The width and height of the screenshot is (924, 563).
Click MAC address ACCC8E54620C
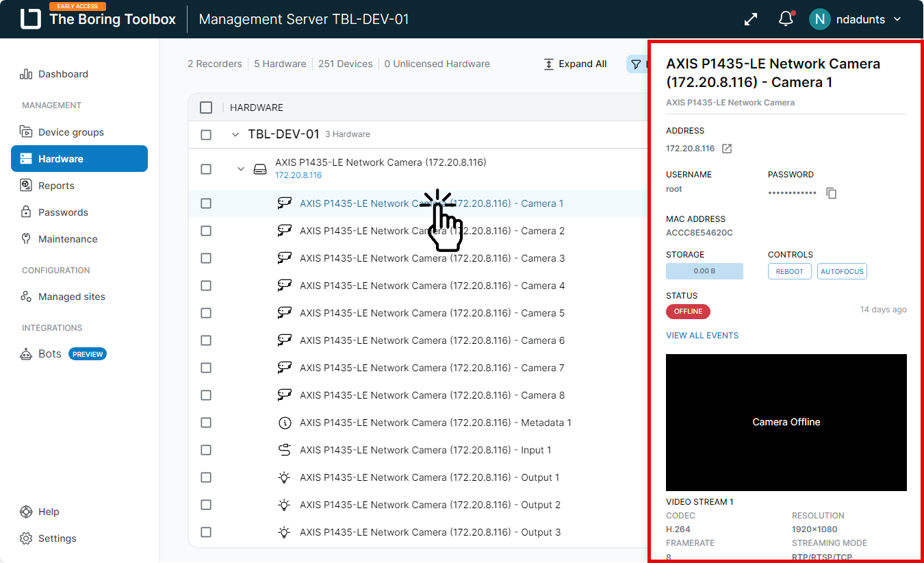700,233
